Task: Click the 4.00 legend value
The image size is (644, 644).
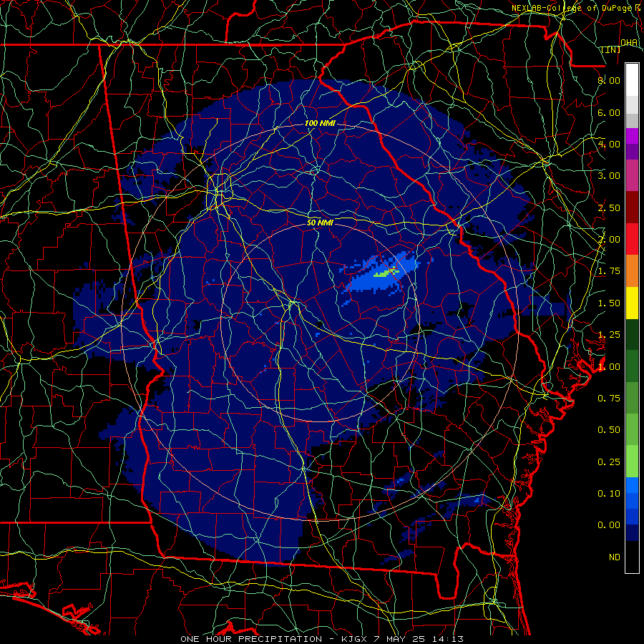Action: 609,144
